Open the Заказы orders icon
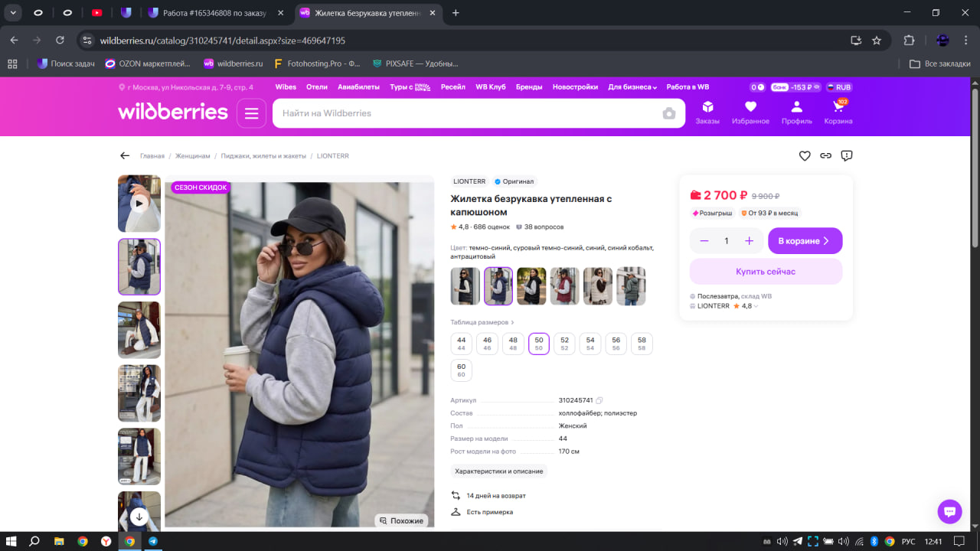Viewport: 980px width, 551px height. point(707,112)
